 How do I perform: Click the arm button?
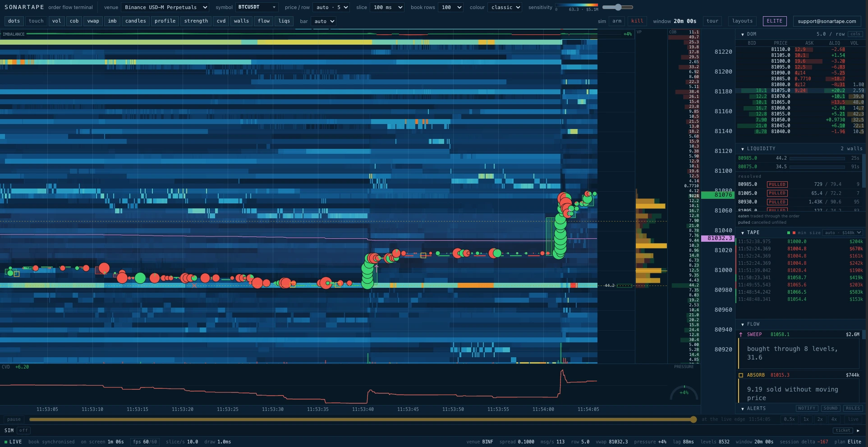[x=617, y=21]
